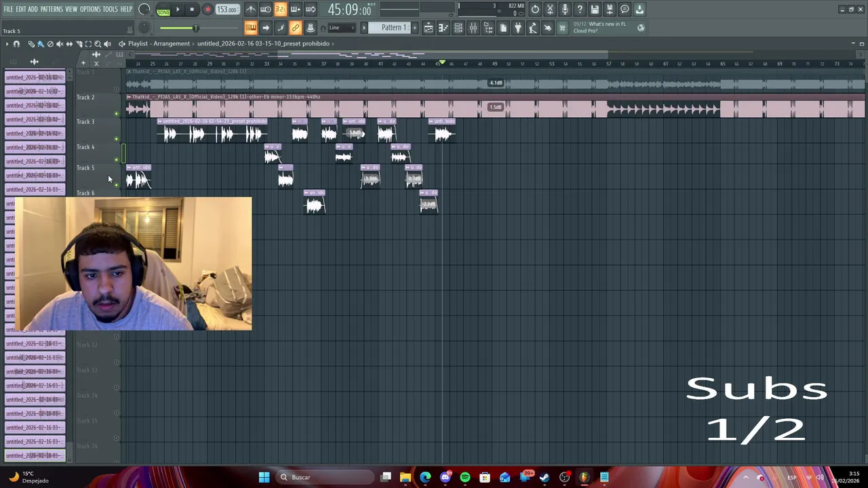
Task: Click the red Record button
Action: [x=208, y=9]
